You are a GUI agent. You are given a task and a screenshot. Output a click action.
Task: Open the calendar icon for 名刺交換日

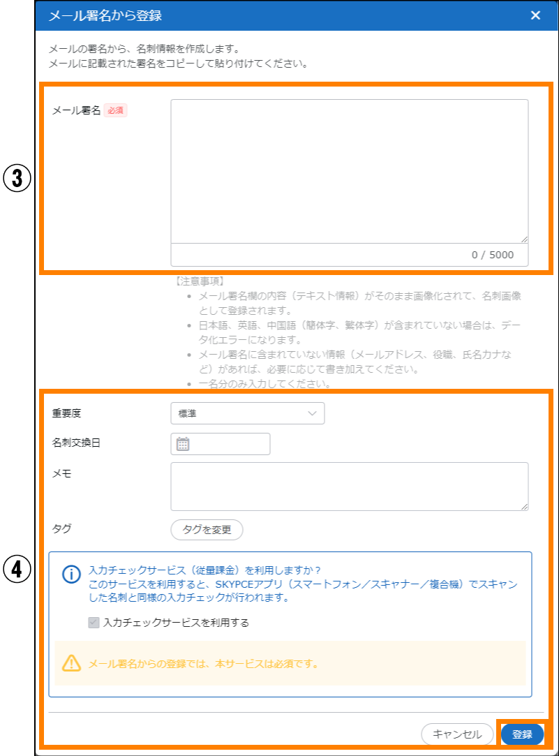pyautogui.click(x=183, y=444)
